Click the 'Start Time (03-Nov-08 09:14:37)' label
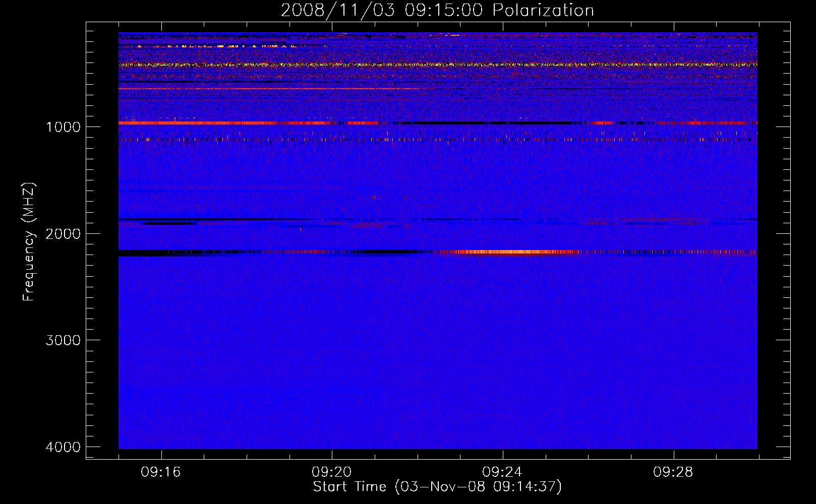 [x=437, y=487]
